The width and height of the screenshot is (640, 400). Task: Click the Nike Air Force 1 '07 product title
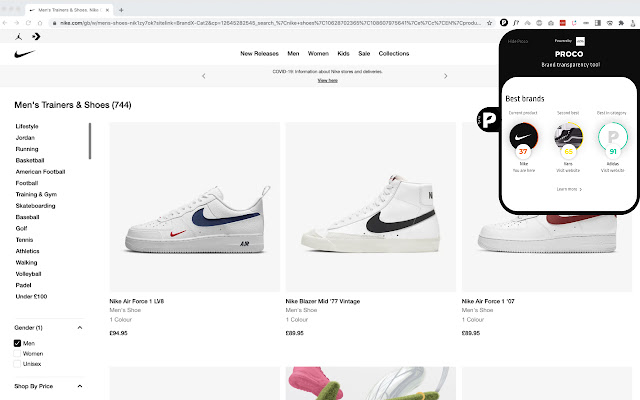click(488, 301)
